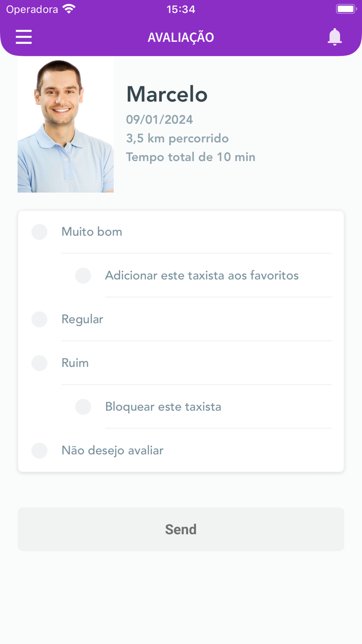Choose "Não desejo avaliar"
Screen dimensions: 362x644
click(x=39, y=450)
